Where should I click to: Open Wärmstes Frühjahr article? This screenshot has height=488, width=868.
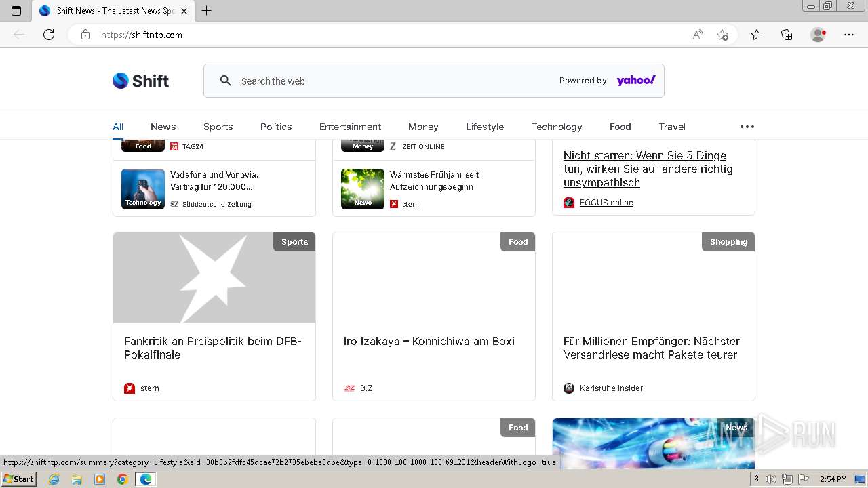435,180
